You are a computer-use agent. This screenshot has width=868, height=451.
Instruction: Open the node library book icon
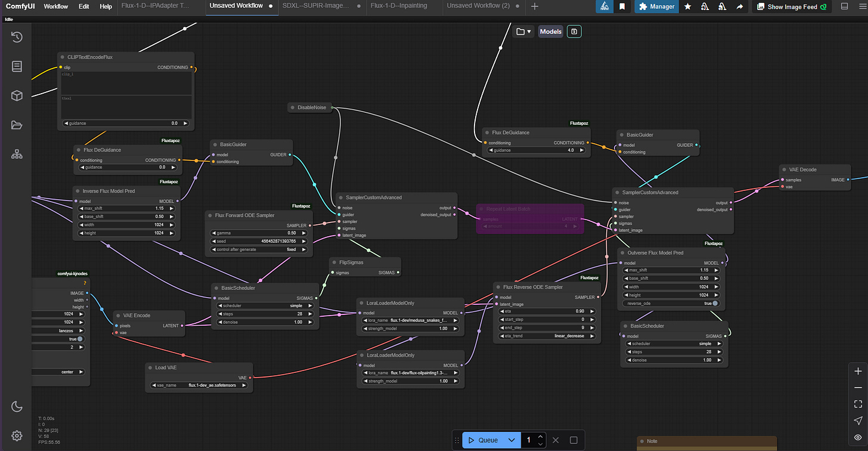(x=17, y=66)
